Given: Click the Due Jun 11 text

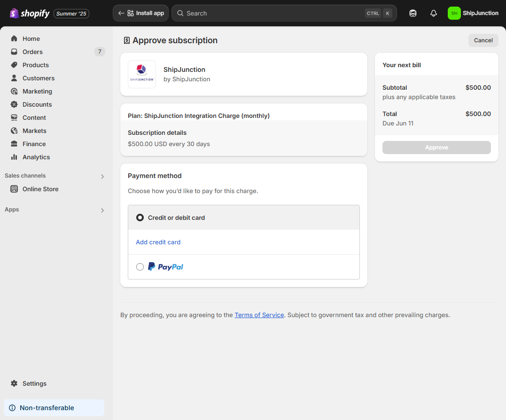Looking at the screenshot, I should tap(398, 123).
